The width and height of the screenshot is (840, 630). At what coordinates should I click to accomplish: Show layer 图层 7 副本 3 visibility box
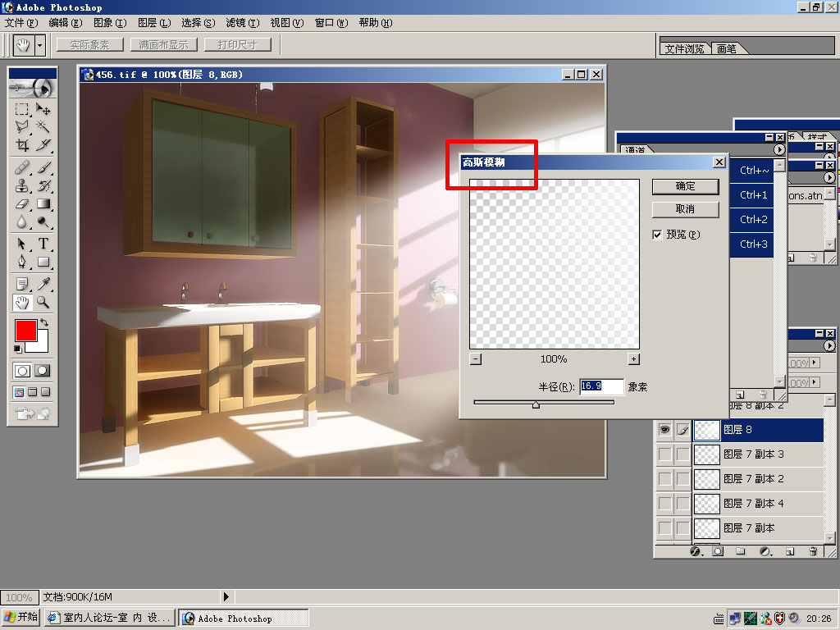[664, 454]
